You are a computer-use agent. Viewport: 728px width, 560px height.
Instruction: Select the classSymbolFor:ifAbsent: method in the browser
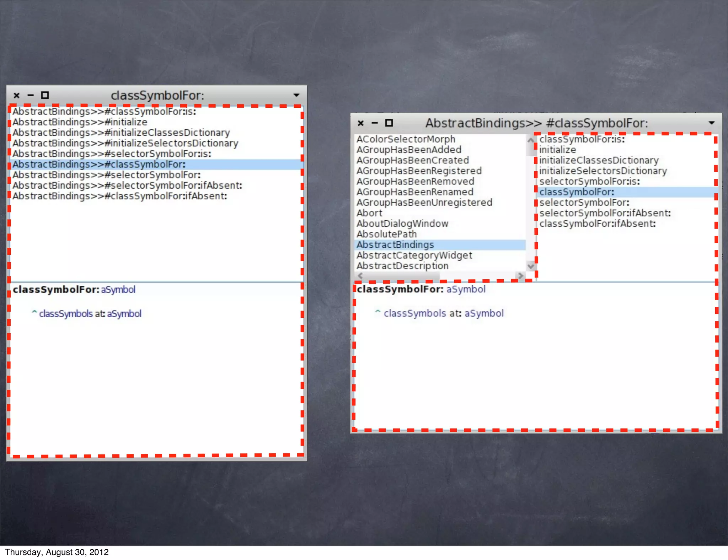click(597, 224)
